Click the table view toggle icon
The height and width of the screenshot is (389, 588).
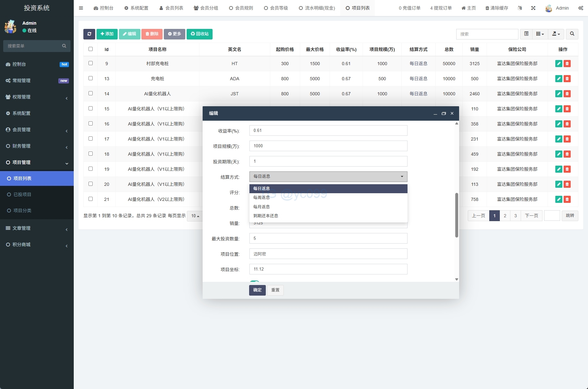(x=526, y=34)
